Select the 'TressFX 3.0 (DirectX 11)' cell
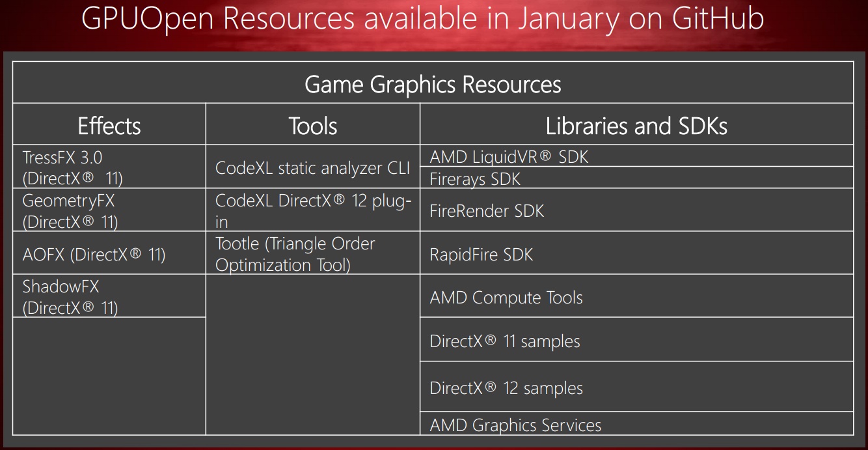Image resolution: width=868 pixels, height=450 pixels. point(109,167)
